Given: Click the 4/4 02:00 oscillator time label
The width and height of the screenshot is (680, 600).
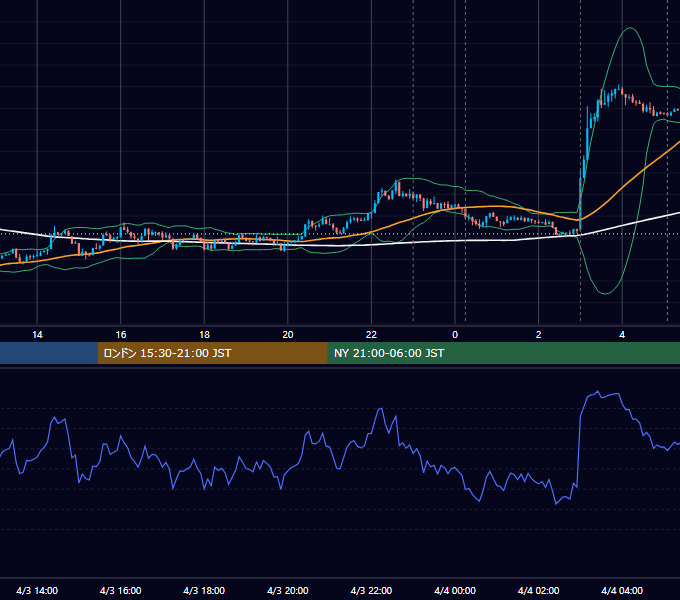Looking at the screenshot, I should point(538,590).
